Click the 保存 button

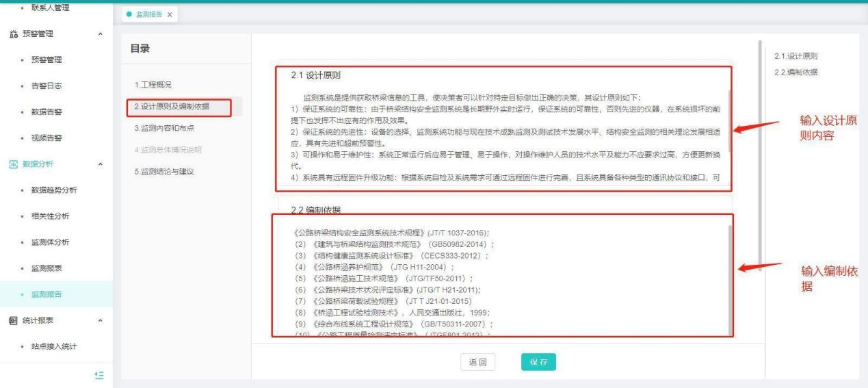point(538,363)
